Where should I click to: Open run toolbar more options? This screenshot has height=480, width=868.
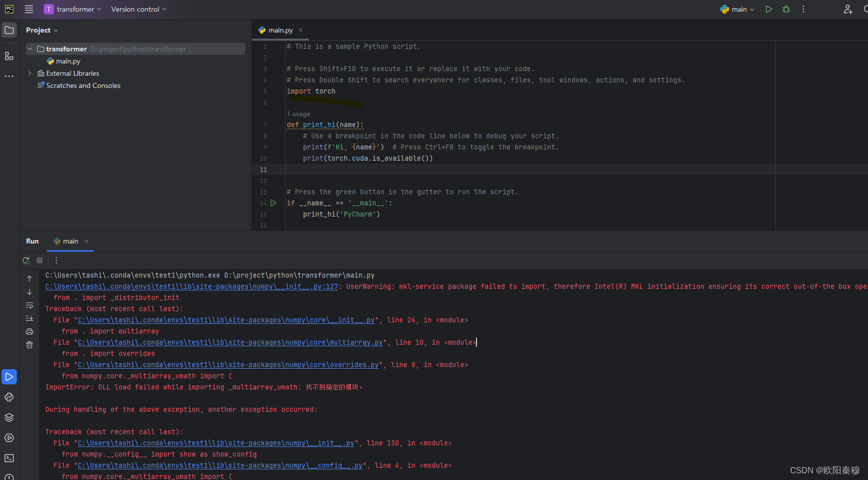56,260
